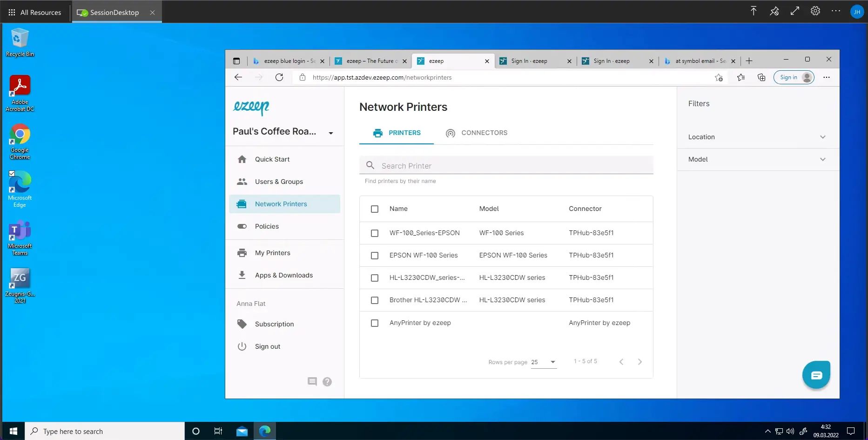868x440 pixels.
Task: Open the help question mark icon
Action: click(327, 381)
